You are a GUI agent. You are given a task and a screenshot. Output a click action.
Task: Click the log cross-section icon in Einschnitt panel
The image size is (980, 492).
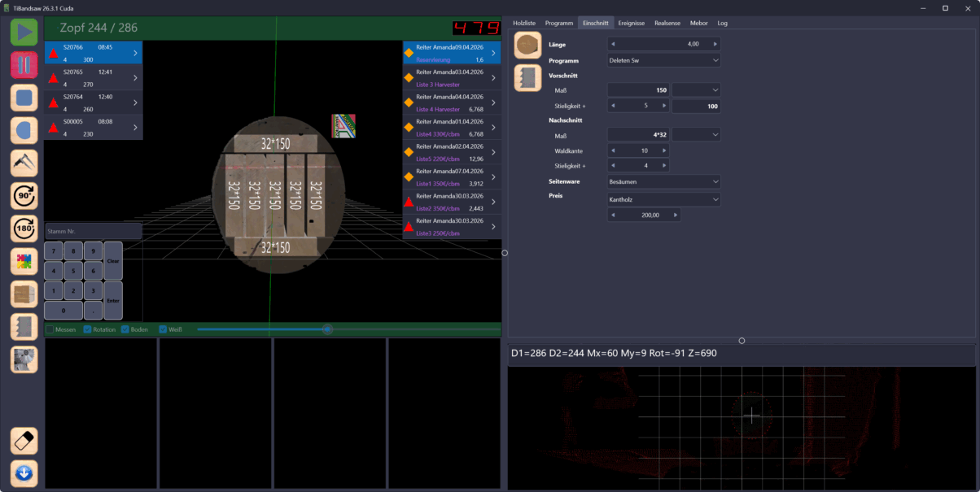click(527, 46)
